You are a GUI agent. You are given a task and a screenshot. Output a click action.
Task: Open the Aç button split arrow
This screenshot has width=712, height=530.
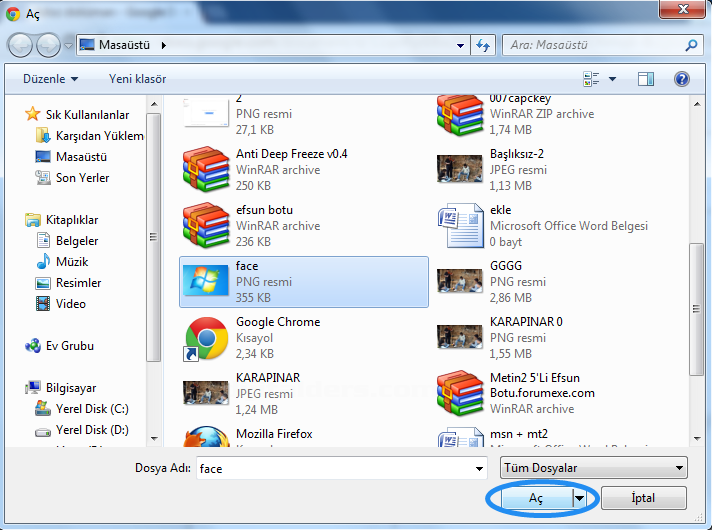pyautogui.click(x=578, y=498)
